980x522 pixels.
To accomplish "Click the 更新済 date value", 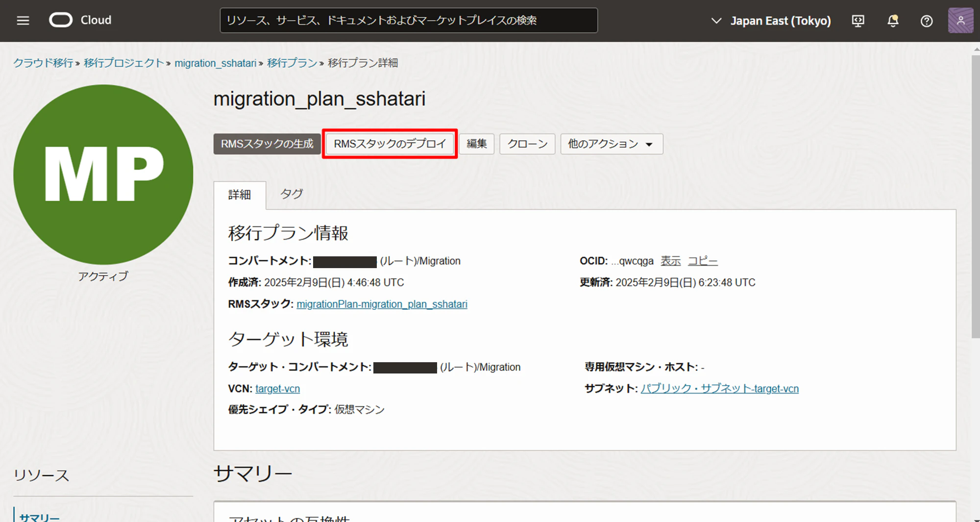I will coord(686,282).
